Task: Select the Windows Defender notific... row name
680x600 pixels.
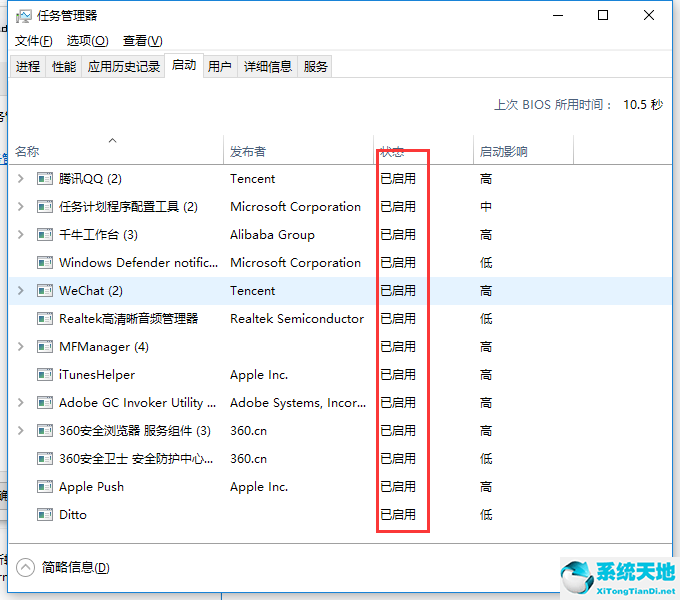Action: tap(138, 263)
